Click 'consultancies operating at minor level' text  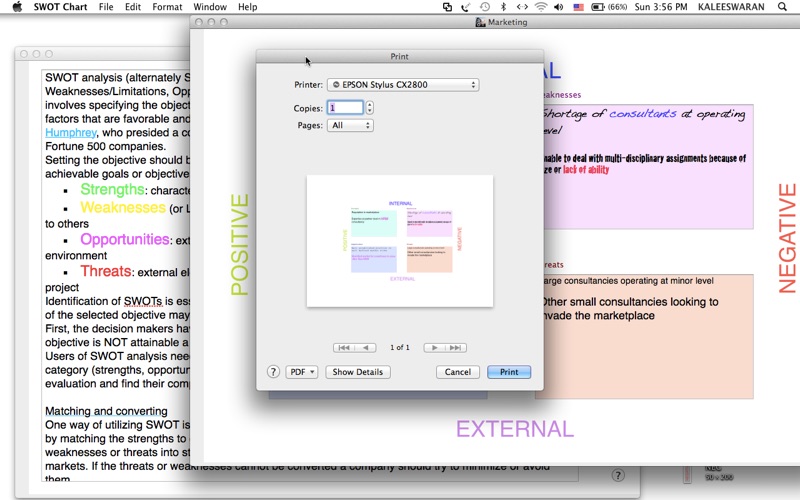639,281
